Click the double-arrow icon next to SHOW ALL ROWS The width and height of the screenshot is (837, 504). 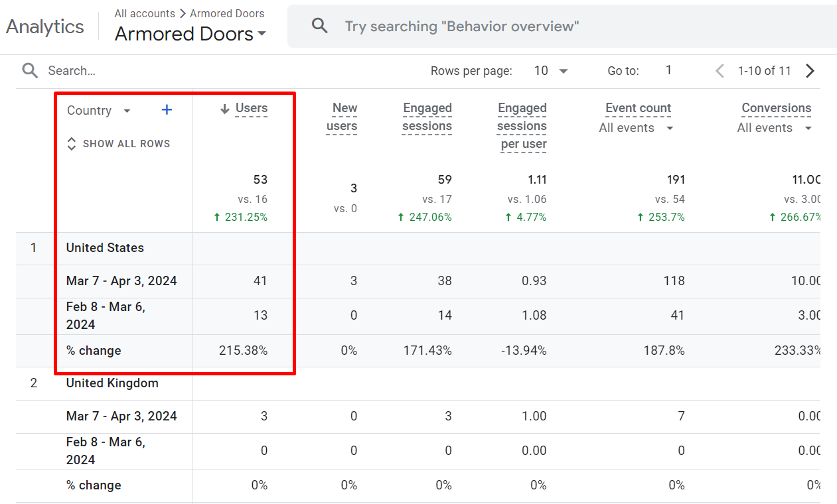[x=71, y=143]
